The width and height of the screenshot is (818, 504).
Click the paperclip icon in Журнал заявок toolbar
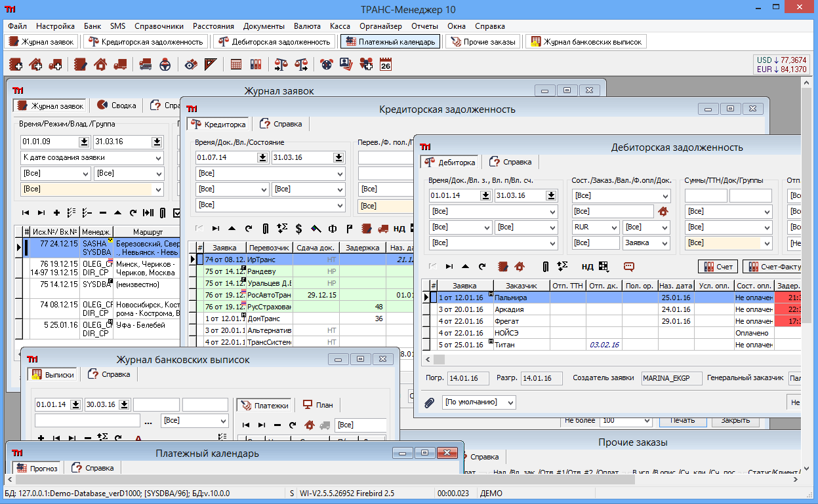(162, 213)
